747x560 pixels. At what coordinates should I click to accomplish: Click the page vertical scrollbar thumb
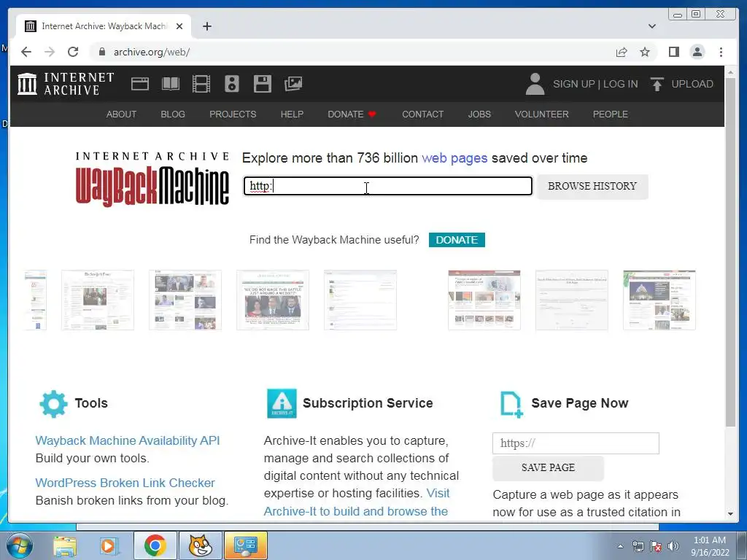point(730,252)
